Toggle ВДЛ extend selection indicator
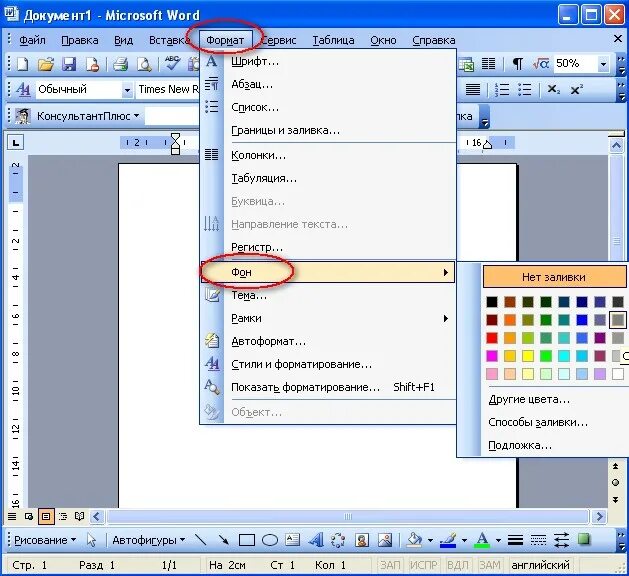 coord(457,565)
